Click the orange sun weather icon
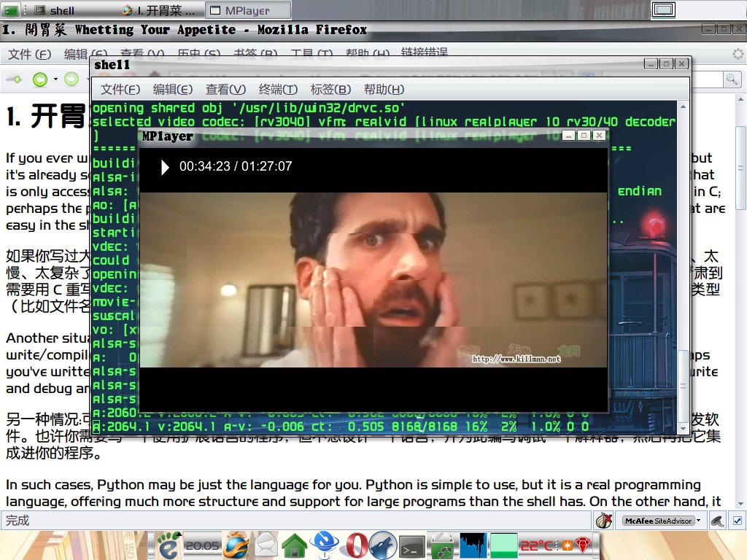 pos(568,545)
